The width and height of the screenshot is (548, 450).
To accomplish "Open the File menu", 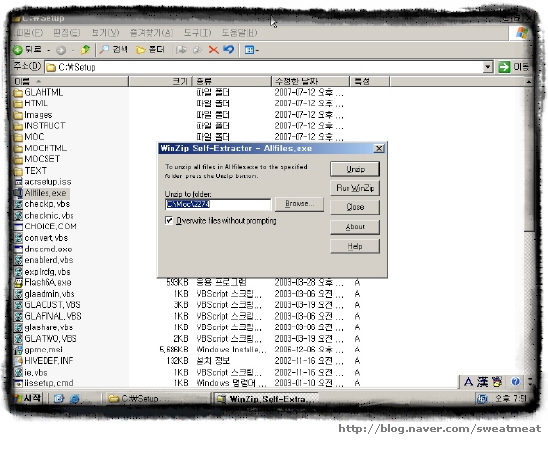I will coord(29,33).
